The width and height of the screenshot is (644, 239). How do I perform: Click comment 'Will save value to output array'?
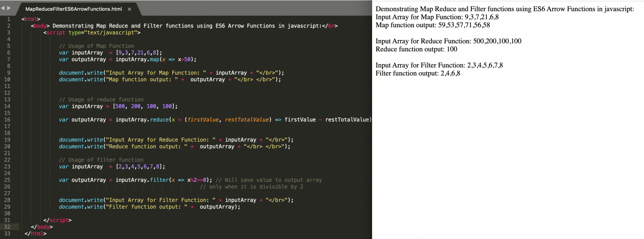pyautogui.click(x=269, y=180)
